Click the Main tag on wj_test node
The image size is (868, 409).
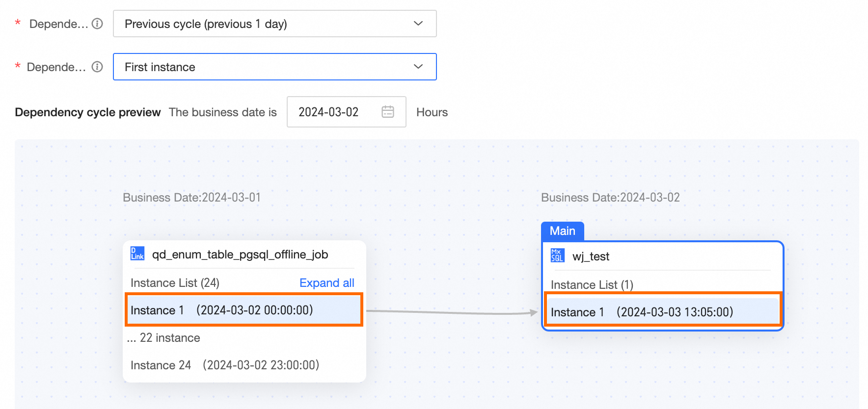[562, 231]
